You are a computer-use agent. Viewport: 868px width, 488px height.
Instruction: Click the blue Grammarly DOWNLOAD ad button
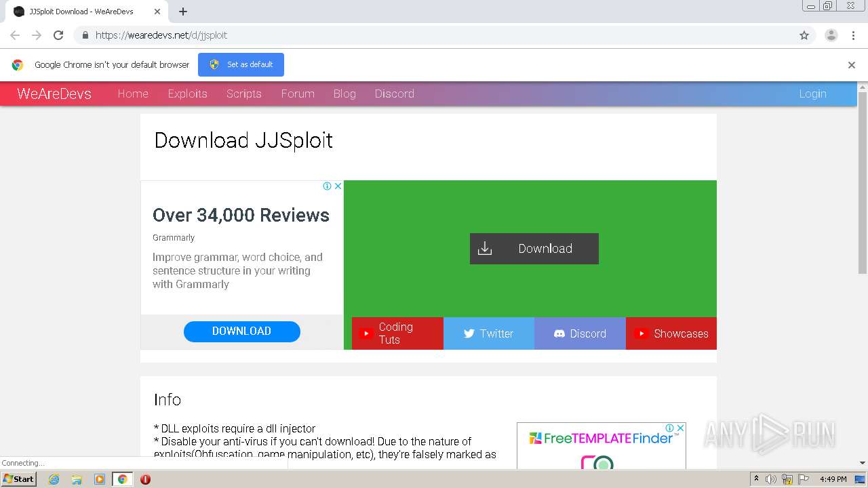tap(242, 331)
